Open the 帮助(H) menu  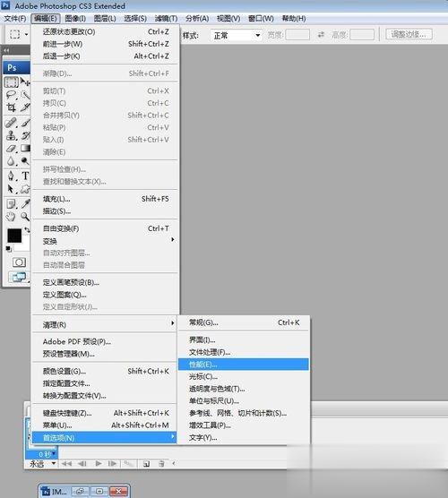294,19
